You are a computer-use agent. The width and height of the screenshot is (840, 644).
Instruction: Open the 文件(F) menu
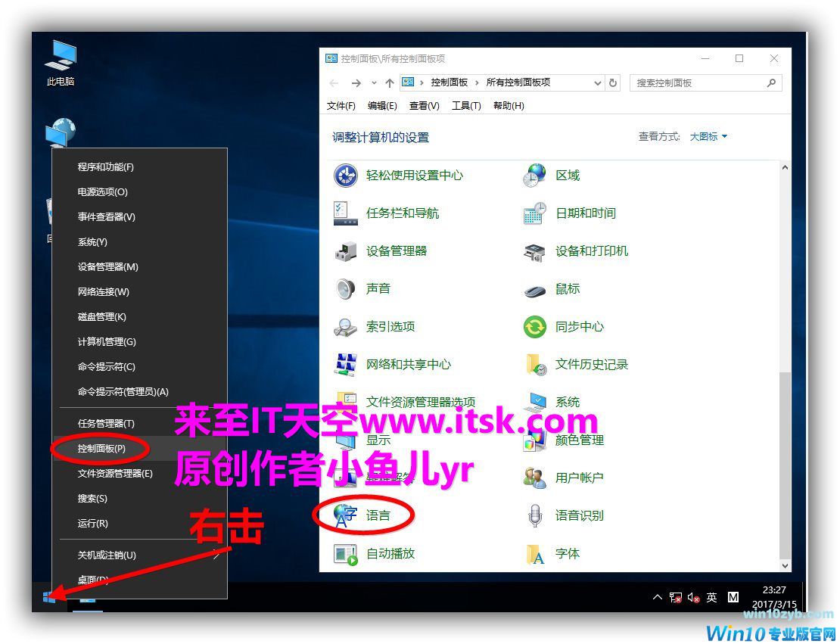pos(341,105)
